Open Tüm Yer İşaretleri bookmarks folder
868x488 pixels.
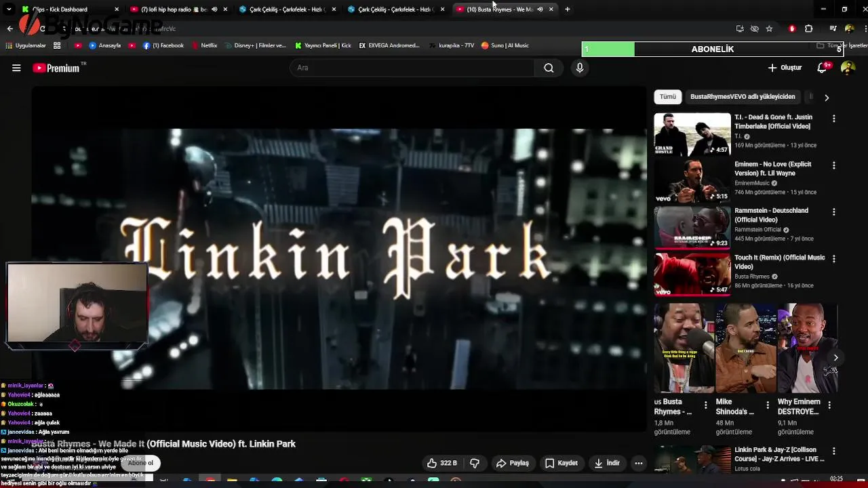[842, 45]
